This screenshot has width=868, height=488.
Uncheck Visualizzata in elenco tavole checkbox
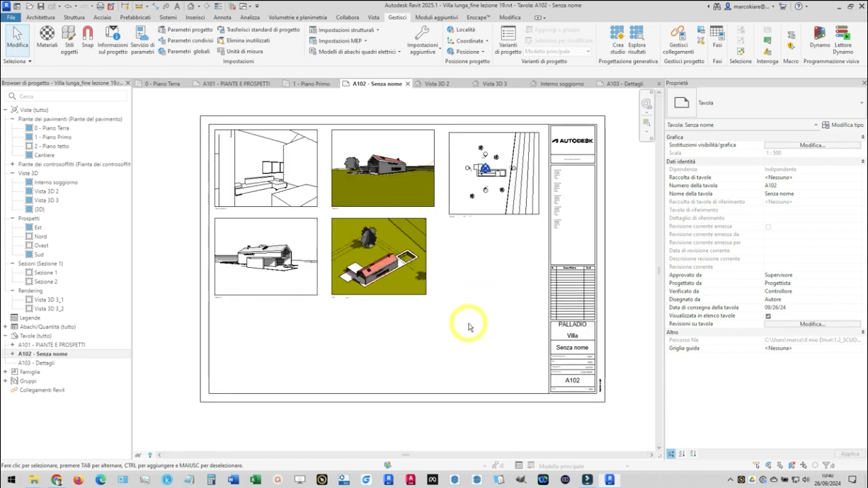tap(768, 316)
